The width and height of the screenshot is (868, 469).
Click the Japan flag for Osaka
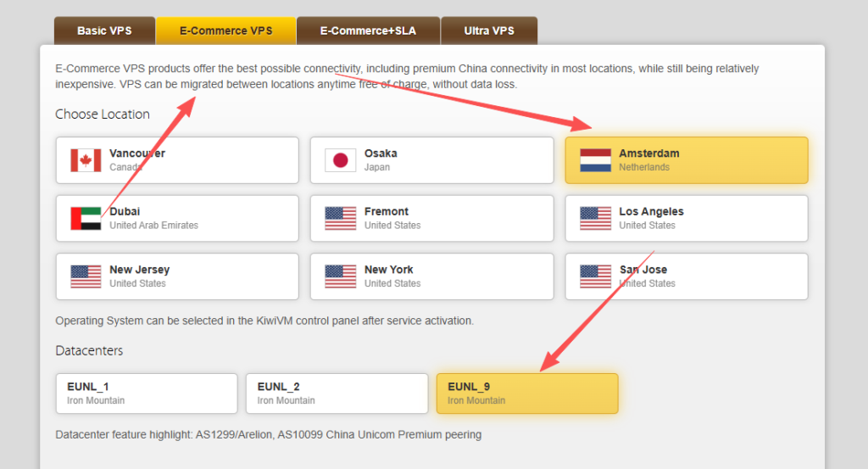click(x=340, y=160)
